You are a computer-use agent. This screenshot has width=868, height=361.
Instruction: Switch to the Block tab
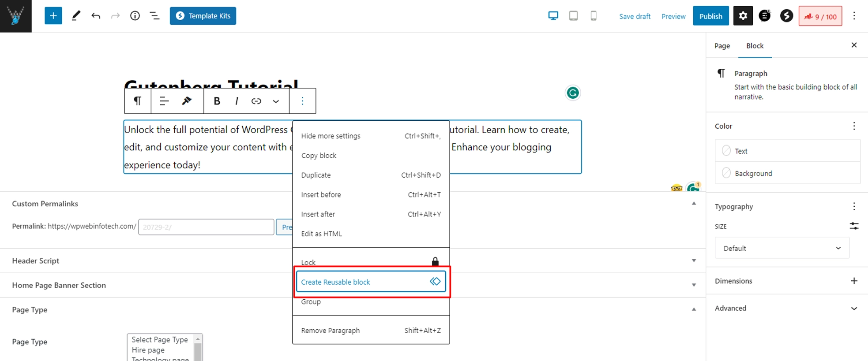(x=755, y=46)
